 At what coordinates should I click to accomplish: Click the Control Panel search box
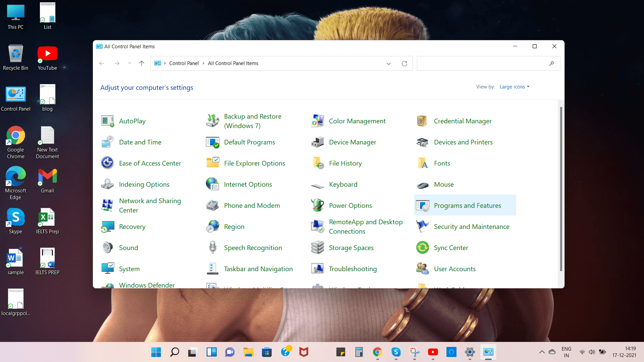[483, 63]
